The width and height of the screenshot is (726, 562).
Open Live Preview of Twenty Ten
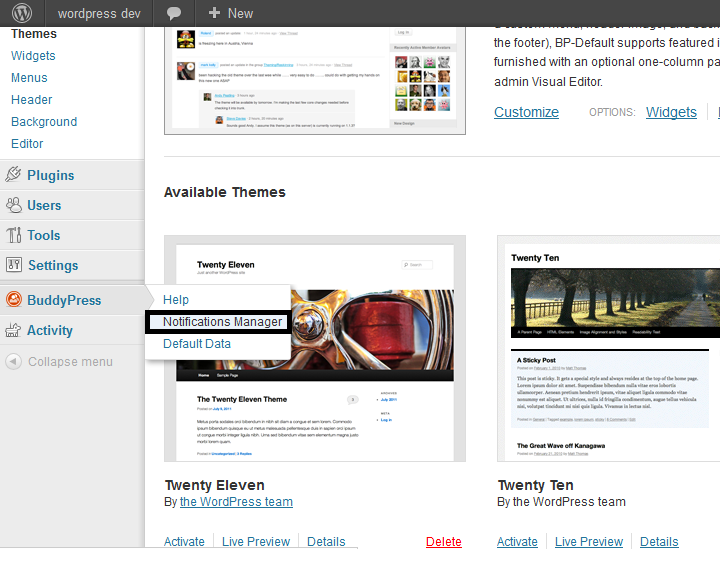[x=589, y=542]
